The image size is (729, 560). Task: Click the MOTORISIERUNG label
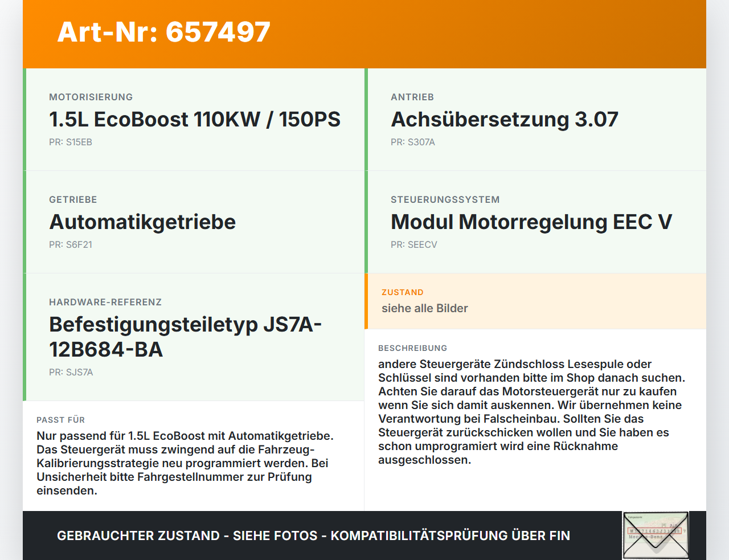click(x=91, y=97)
